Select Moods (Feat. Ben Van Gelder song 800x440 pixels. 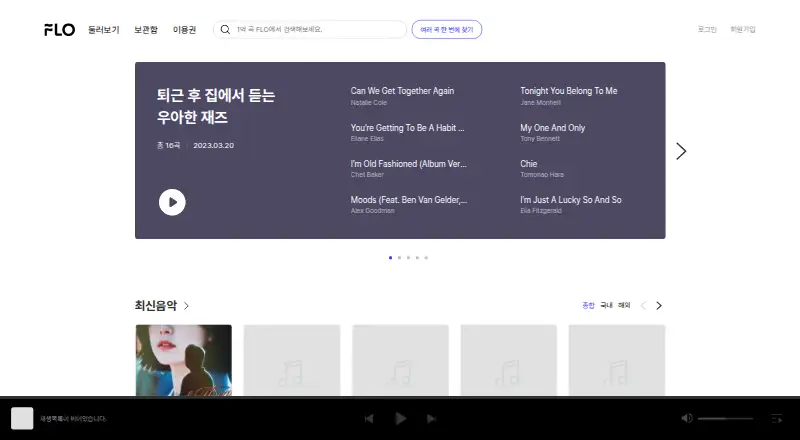tap(409, 200)
